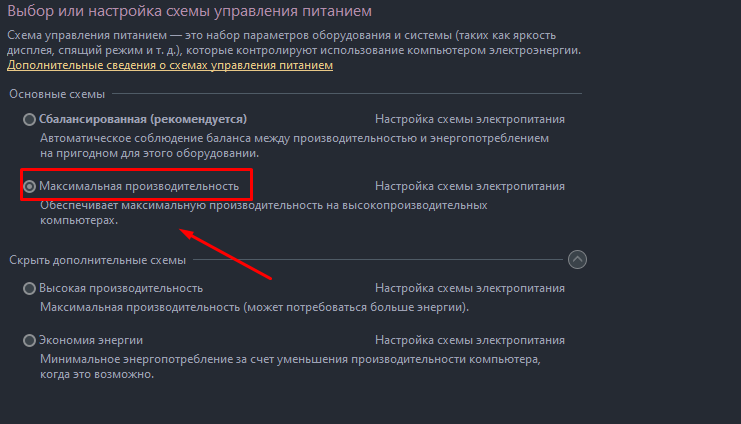741x424 pixels.
Task: Click the Экономия энергии plan name text
Action: (91, 340)
